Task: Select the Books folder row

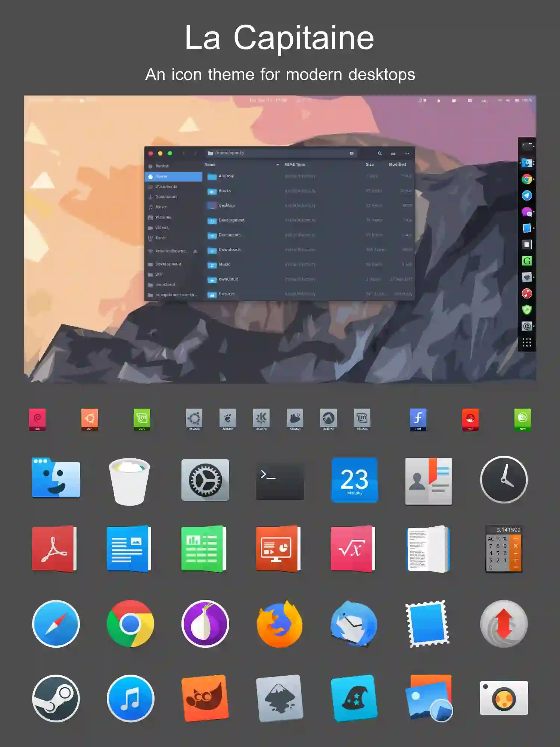Action: tap(309, 191)
